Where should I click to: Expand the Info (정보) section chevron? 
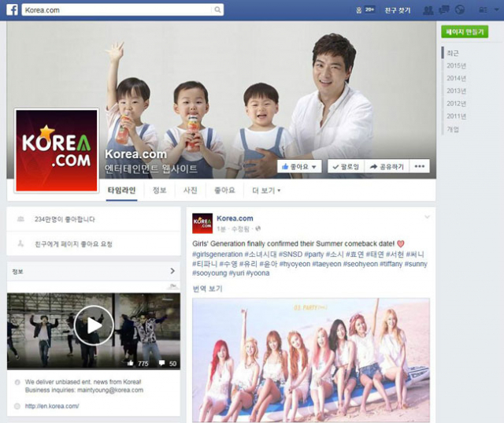[172, 271]
